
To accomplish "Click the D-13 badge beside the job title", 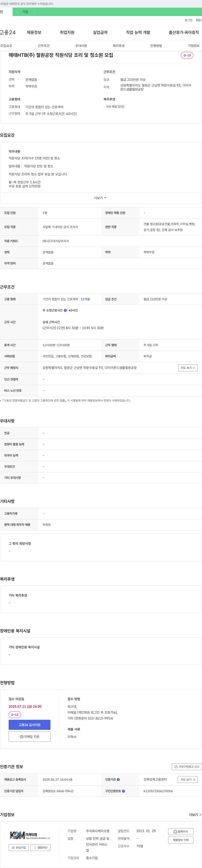I will (187, 55).
